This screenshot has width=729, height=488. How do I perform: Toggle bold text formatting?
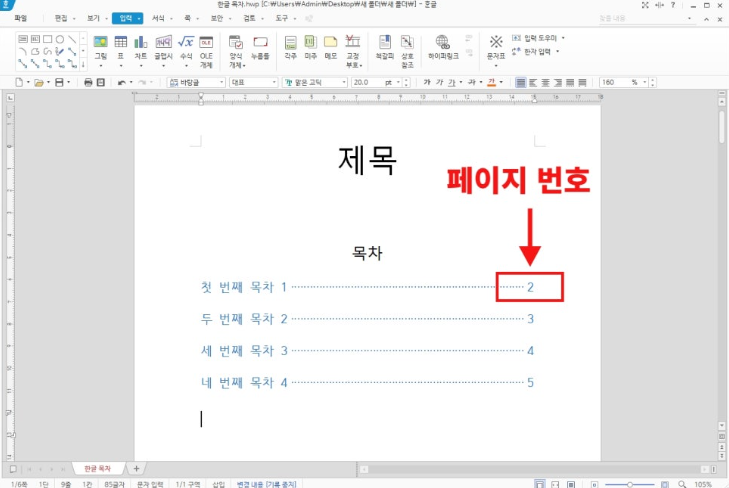click(427, 82)
